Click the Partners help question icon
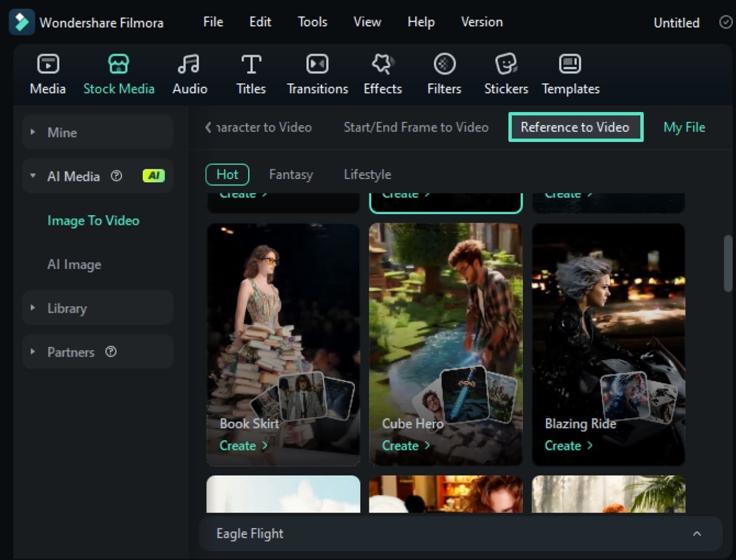 tap(111, 352)
